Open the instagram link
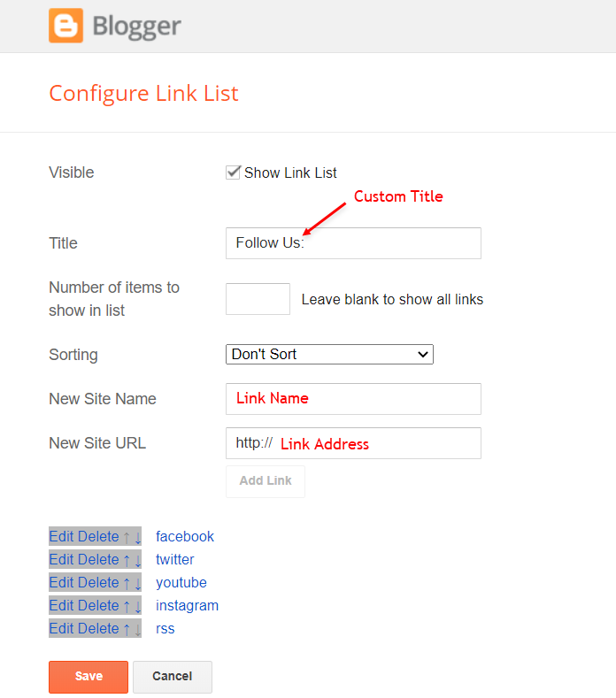 [187, 606]
